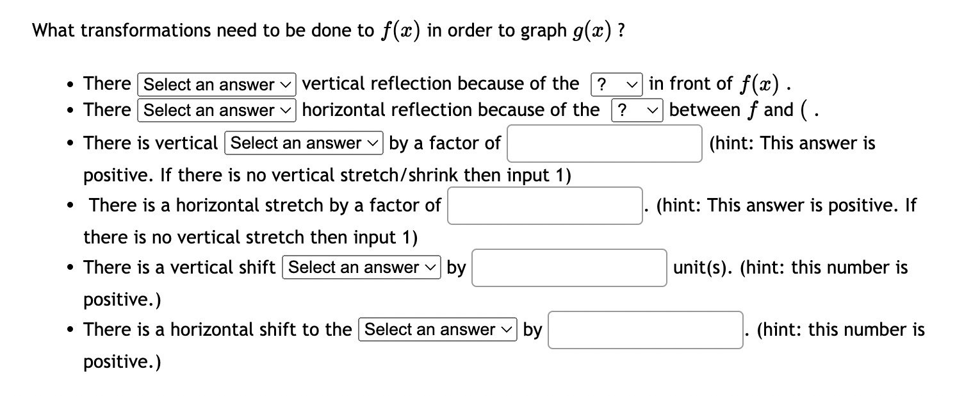Expand the chevron on the horizontal shift selector
Viewport: 980px width, 396px height.
pos(505,329)
